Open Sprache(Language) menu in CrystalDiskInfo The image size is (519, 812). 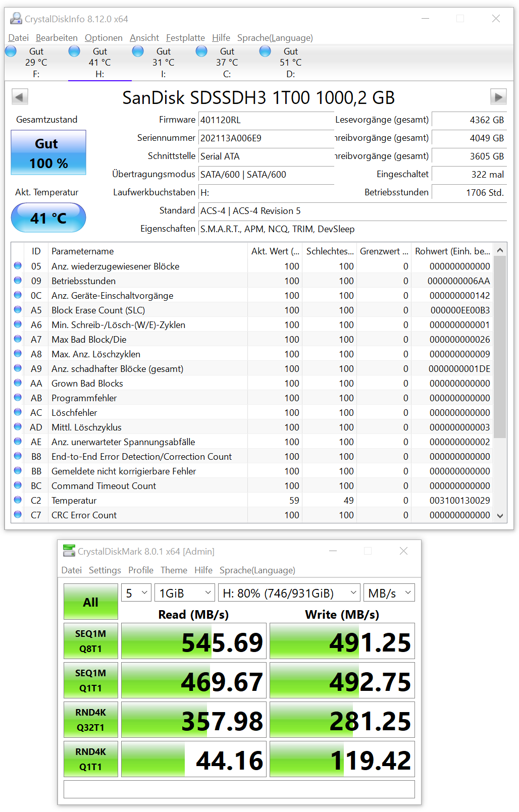(x=275, y=38)
